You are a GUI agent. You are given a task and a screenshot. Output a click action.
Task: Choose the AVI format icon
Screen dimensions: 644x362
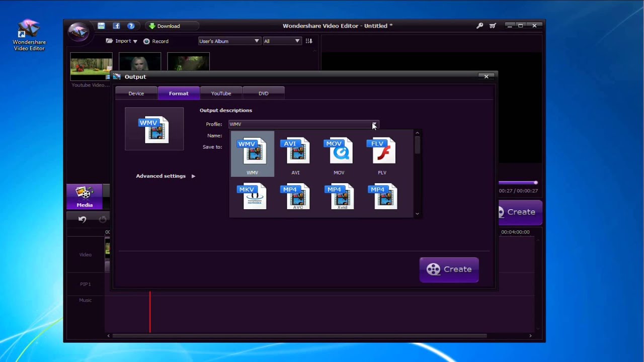(296, 151)
